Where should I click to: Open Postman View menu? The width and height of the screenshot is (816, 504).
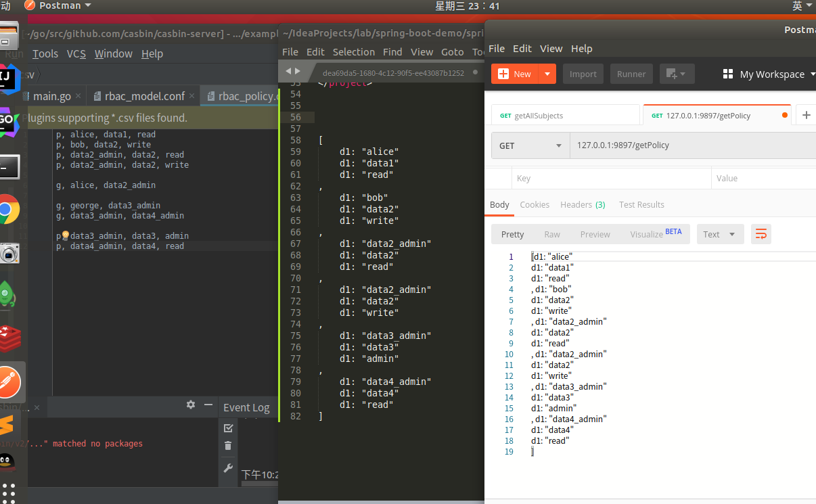551,49
